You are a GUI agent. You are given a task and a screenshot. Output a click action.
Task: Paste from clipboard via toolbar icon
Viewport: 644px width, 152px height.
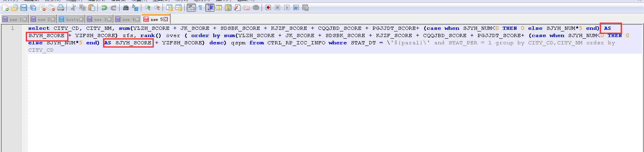point(92,8)
